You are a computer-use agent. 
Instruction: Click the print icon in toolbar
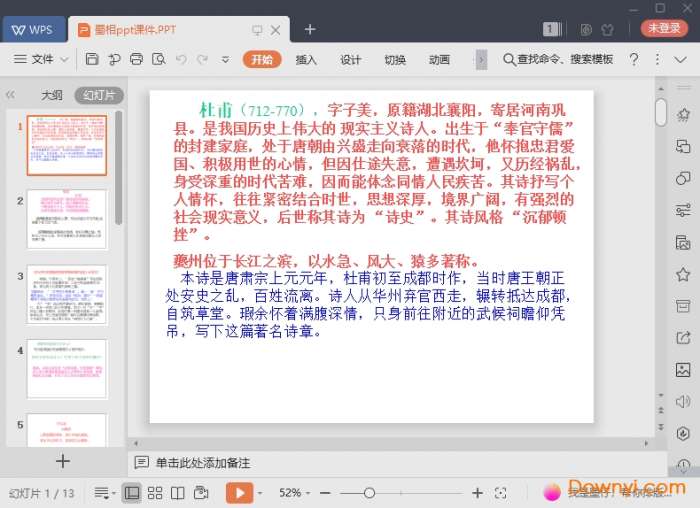pyautogui.click(x=136, y=60)
